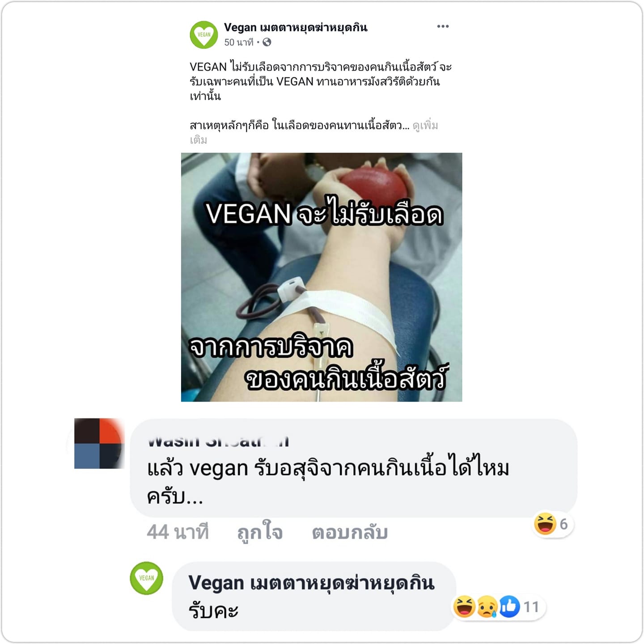This screenshot has height=644, width=644.
Task: Click ตอบกลับ to reply to comment
Action: click(x=350, y=532)
